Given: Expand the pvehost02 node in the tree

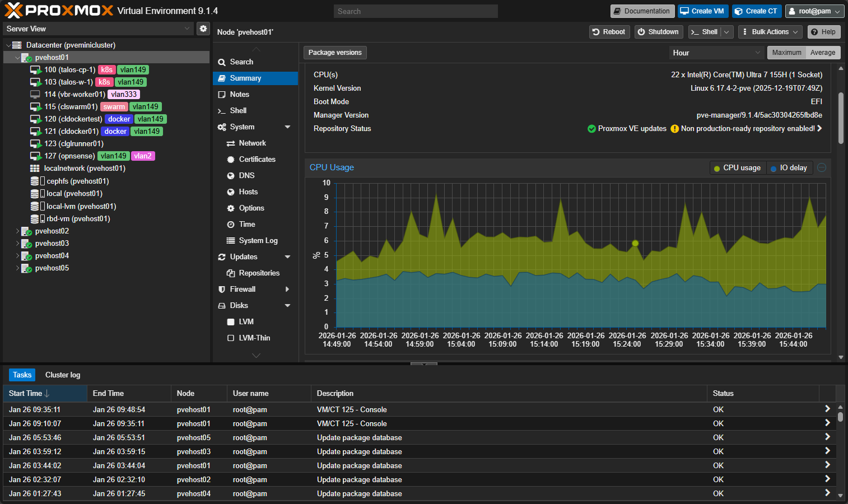Looking at the screenshot, I should coord(17,231).
